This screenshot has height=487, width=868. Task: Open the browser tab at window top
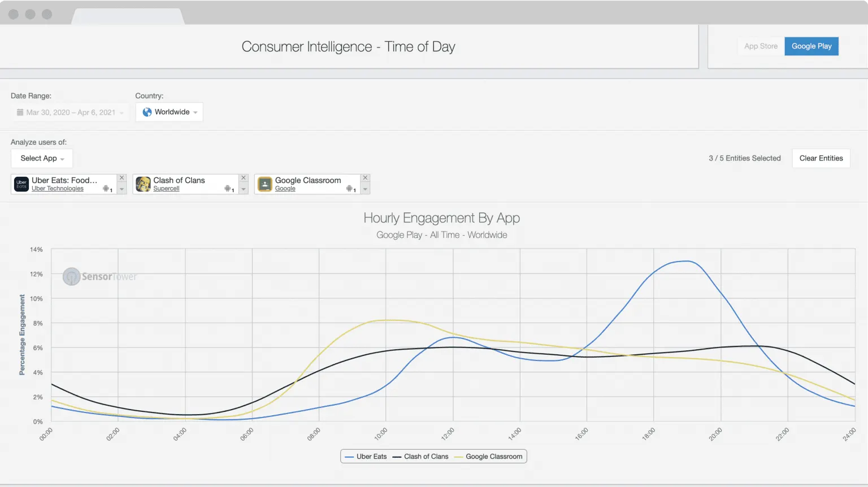(128, 16)
